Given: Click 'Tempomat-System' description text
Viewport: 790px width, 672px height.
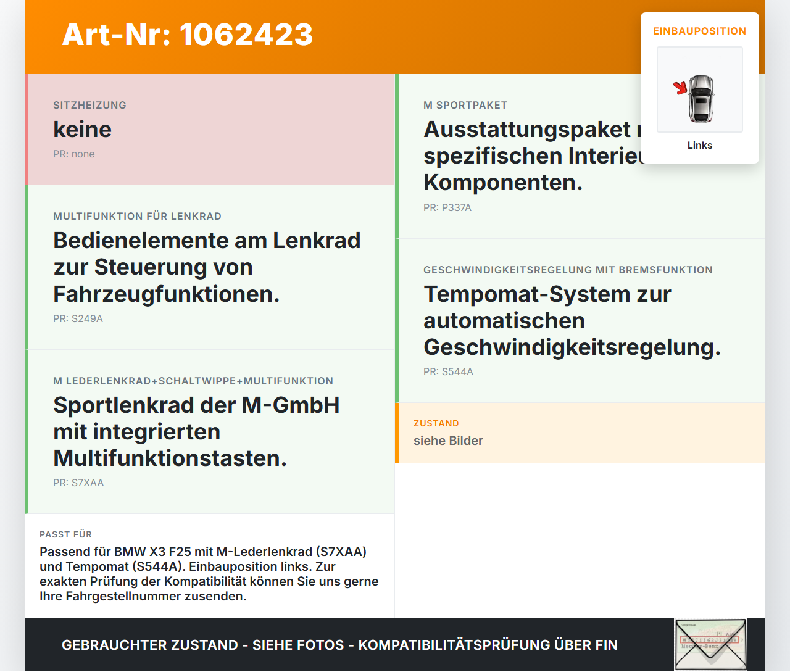Looking at the screenshot, I should tap(572, 320).
